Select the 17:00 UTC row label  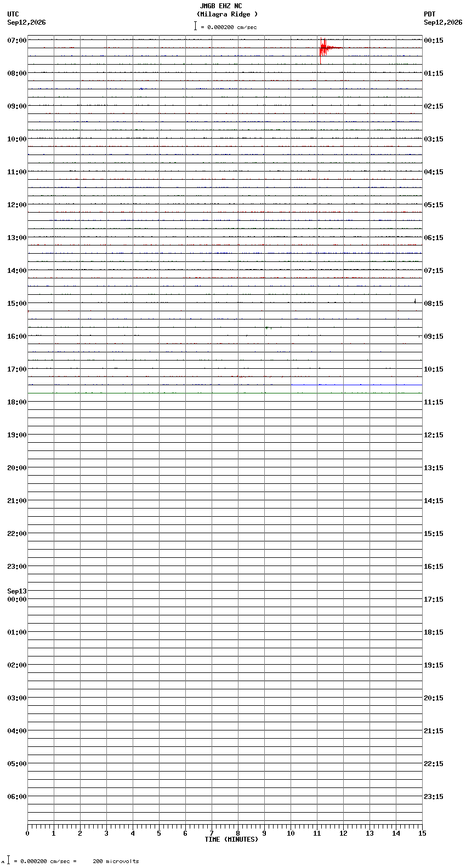[x=17, y=369]
